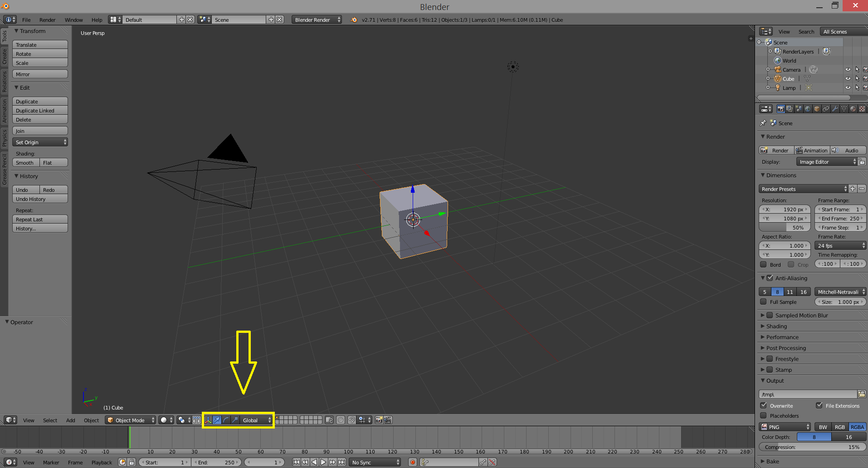Expand the Performance panel
Screen dimensions: 868x468
point(782,337)
